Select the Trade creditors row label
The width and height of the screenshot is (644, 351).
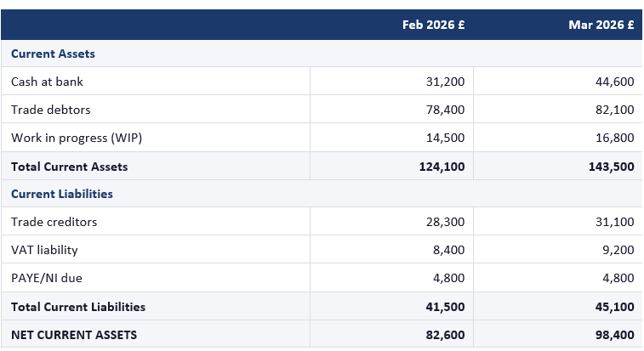[x=54, y=222]
